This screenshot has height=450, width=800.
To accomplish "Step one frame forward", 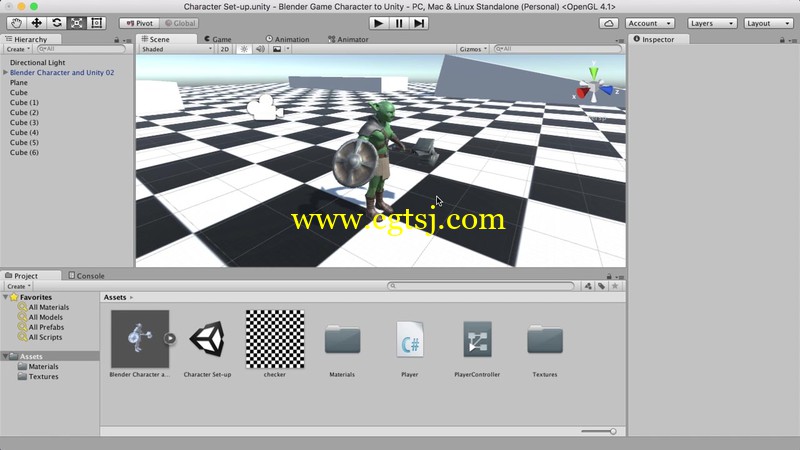I will pyautogui.click(x=419, y=23).
